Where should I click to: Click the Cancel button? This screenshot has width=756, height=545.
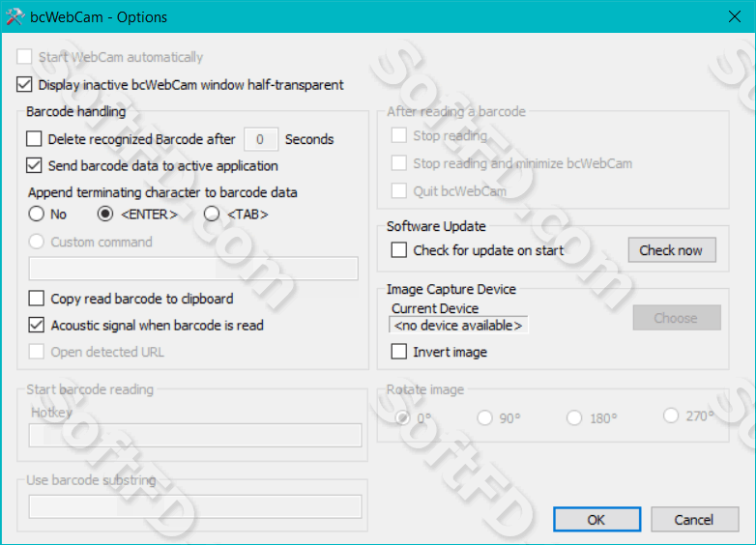tap(694, 520)
